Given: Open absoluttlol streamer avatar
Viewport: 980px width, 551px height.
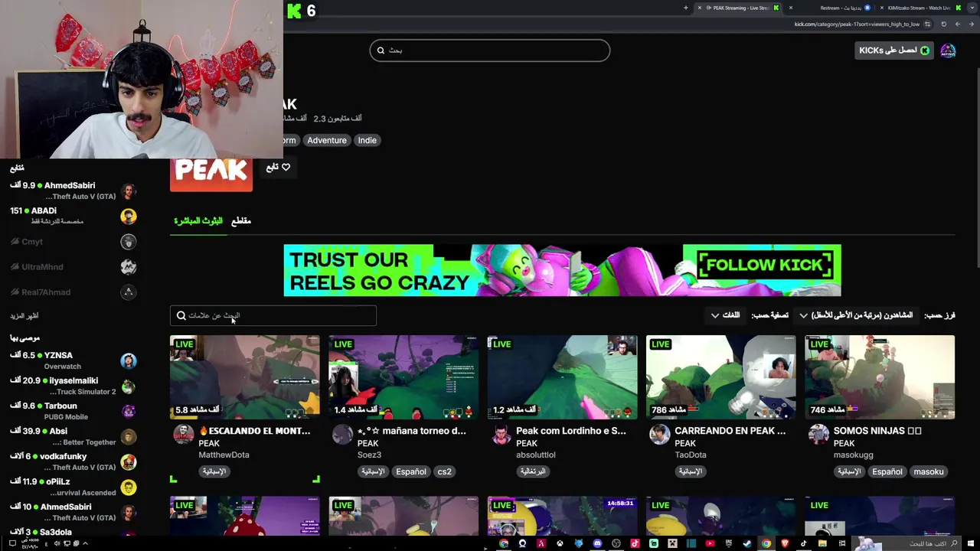Looking at the screenshot, I should click(x=501, y=435).
